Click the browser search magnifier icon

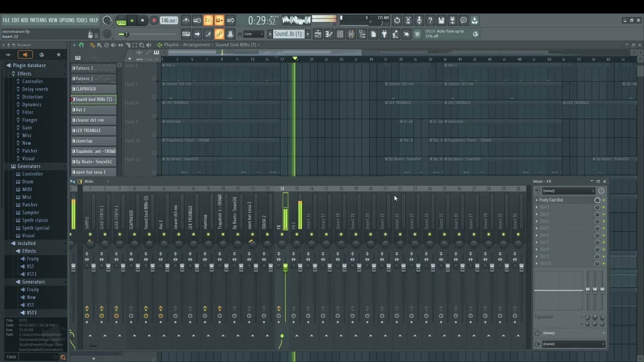coord(63,357)
